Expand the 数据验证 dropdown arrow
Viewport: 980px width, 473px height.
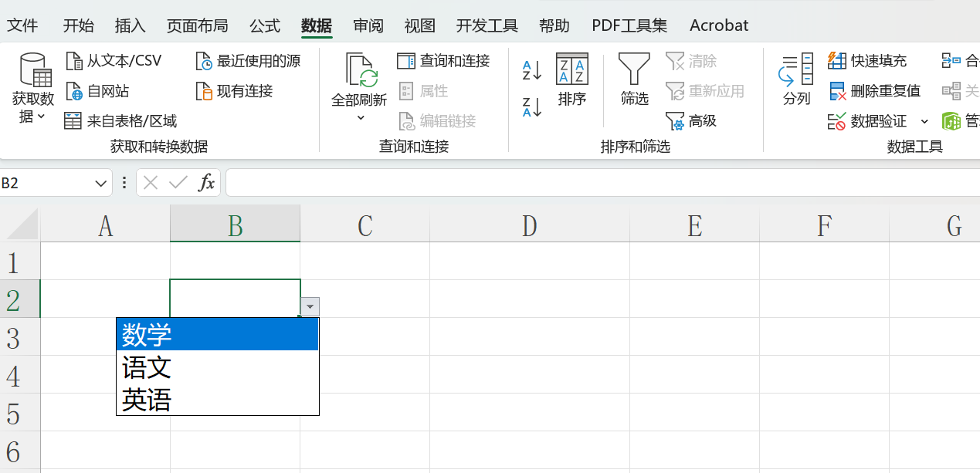coord(924,121)
